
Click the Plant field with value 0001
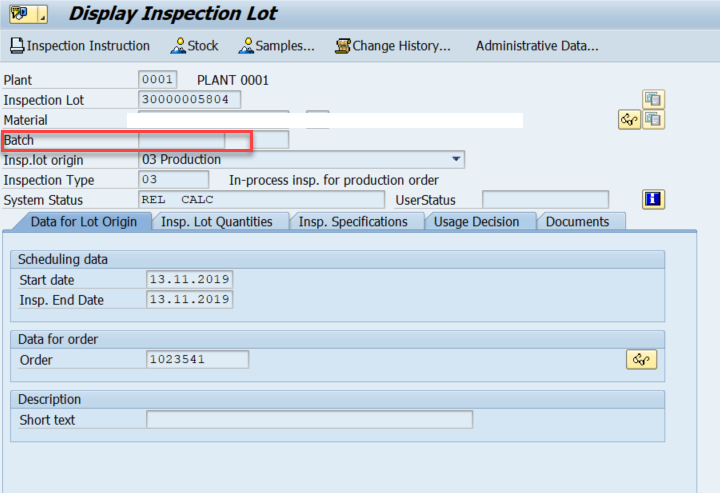pyautogui.click(x=158, y=79)
